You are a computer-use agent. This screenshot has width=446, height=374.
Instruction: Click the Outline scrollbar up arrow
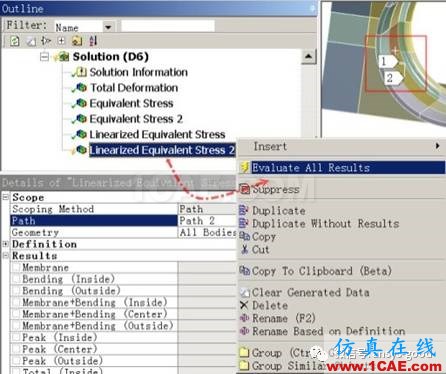(x=308, y=57)
